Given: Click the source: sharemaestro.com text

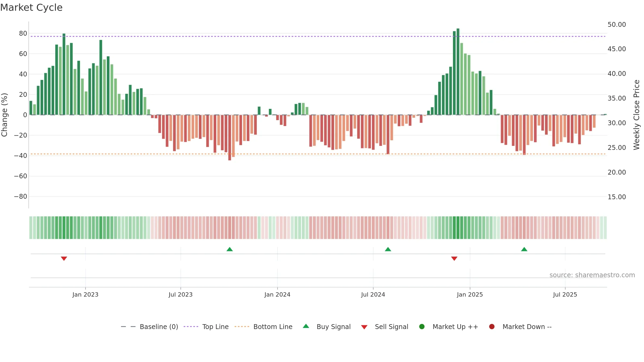Looking at the screenshot, I should coord(592,275).
